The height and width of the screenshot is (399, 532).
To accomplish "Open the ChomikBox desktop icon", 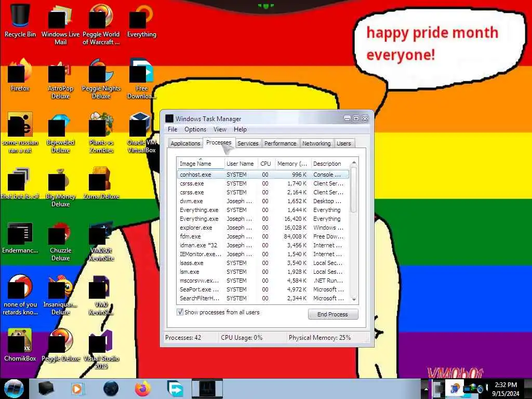I will [x=20, y=345].
